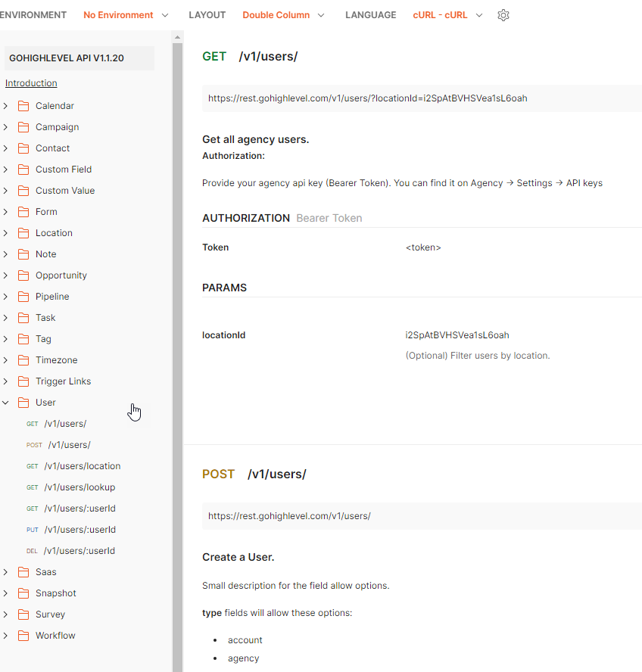Click the 'Create a User.' text
642x672 pixels.
tap(238, 558)
